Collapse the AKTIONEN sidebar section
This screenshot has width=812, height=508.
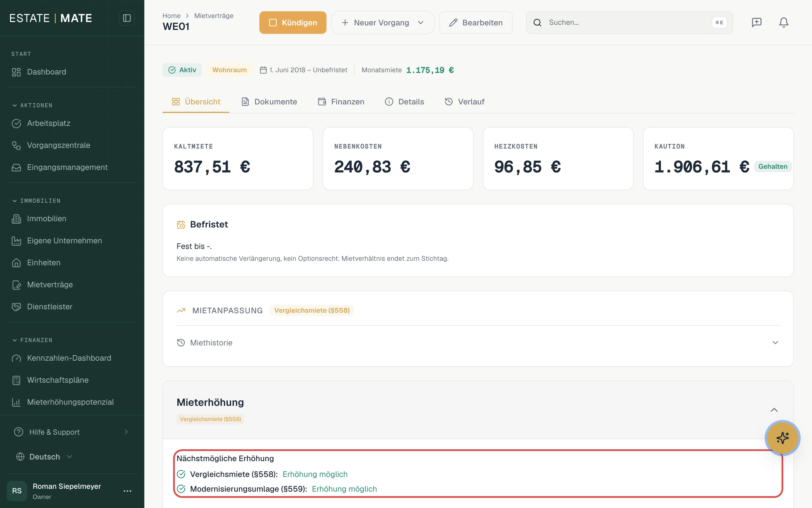(x=32, y=106)
